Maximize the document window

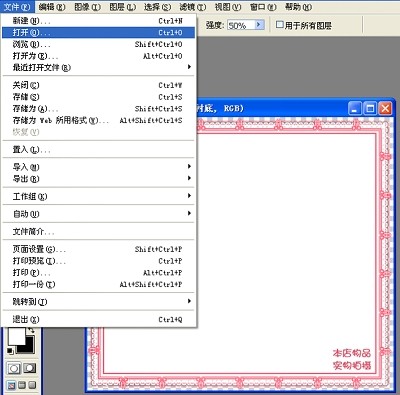370,108
